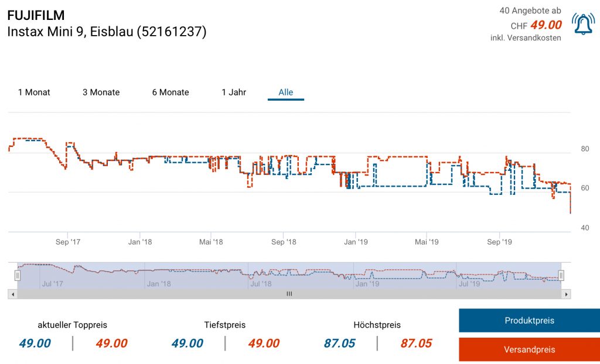
Task: Click the scrollbar grip in the center
Action: pos(289,294)
